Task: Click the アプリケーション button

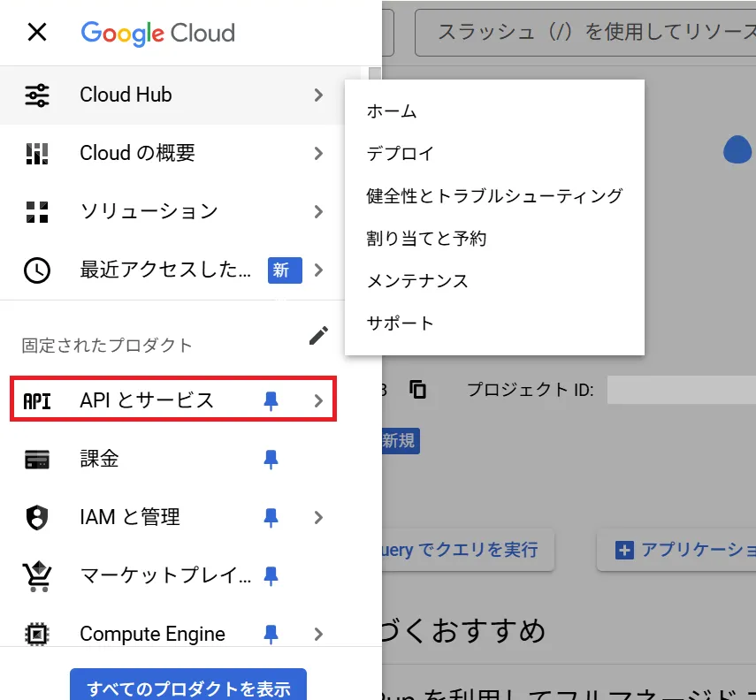Action: pos(676,551)
